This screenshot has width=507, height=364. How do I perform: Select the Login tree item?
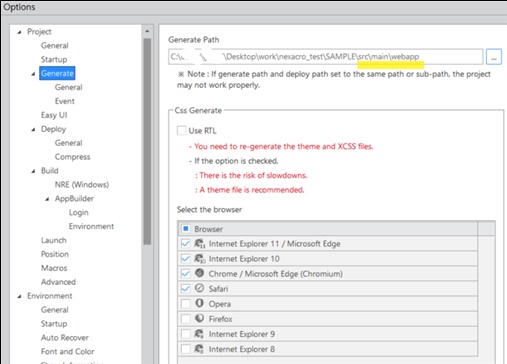click(x=79, y=212)
